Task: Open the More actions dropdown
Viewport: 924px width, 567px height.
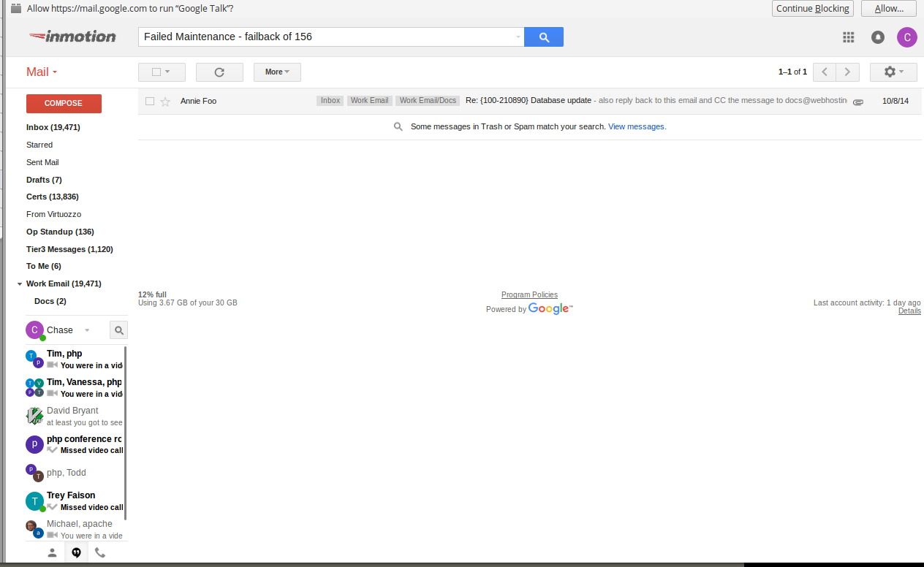Action: [277, 72]
